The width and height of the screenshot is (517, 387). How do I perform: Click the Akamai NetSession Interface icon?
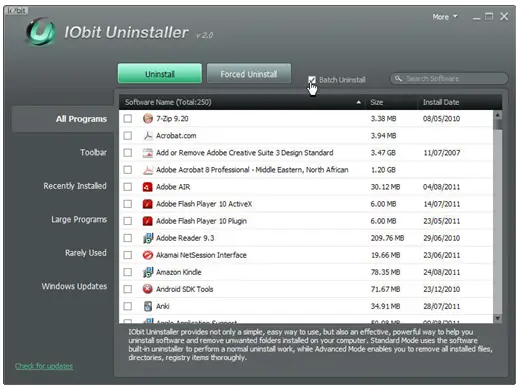[148, 255]
